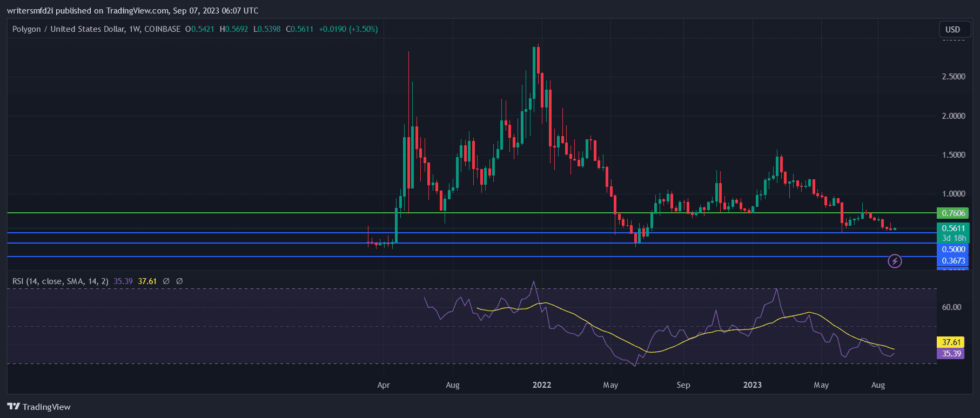Open RSI (14, close, SMA, 14, 2) indicator legend
980x418 pixels.
(x=60, y=281)
